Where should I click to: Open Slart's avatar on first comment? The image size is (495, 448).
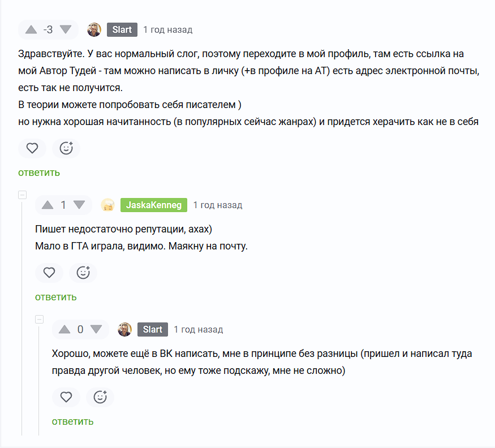point(94,29)
